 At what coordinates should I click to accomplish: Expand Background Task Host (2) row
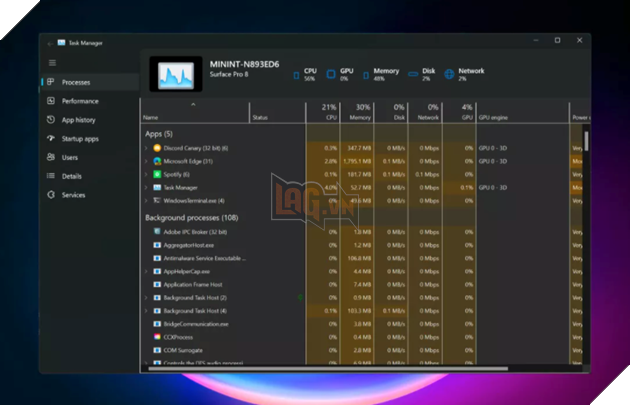[146, 298]
